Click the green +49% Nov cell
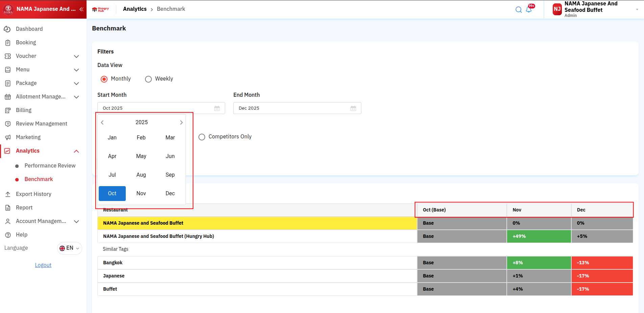Screen dimensions: 644x313 click(539, 236)
